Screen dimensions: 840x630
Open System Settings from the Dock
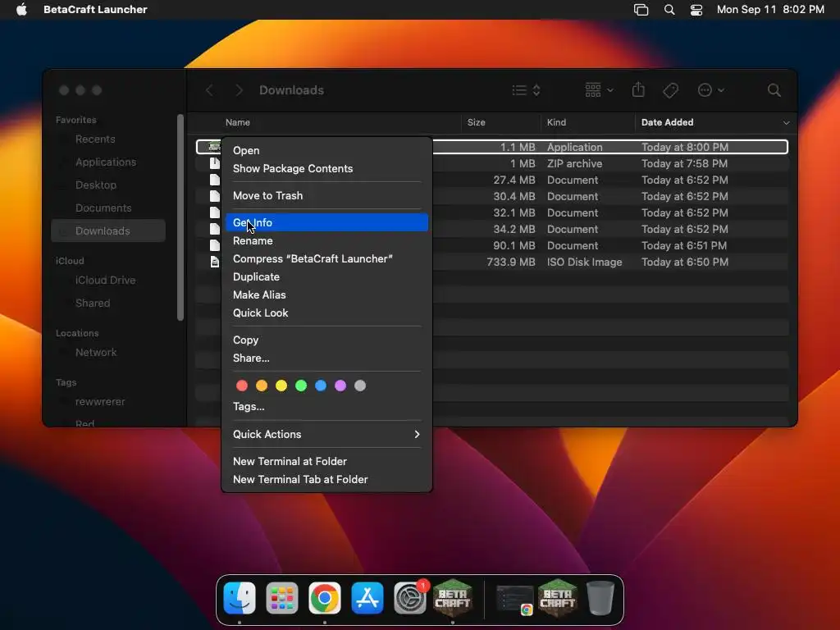pyautogui.click(x=410, y=597)
